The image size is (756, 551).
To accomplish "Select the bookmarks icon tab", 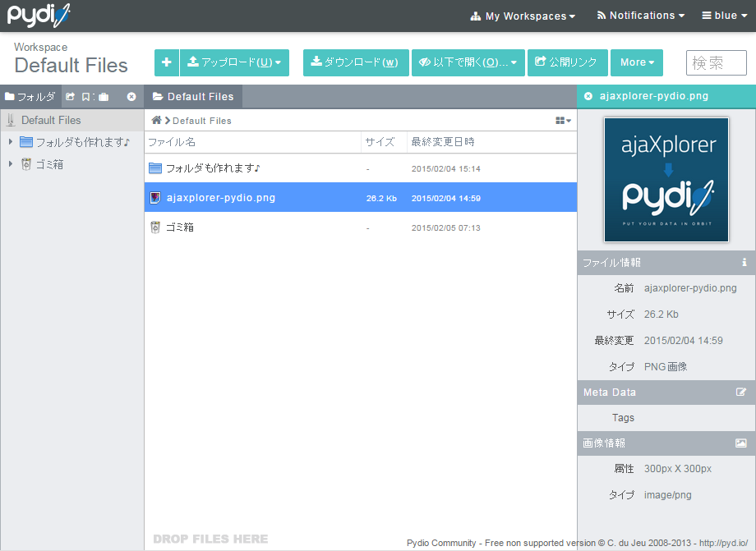I will pos(87,96).
